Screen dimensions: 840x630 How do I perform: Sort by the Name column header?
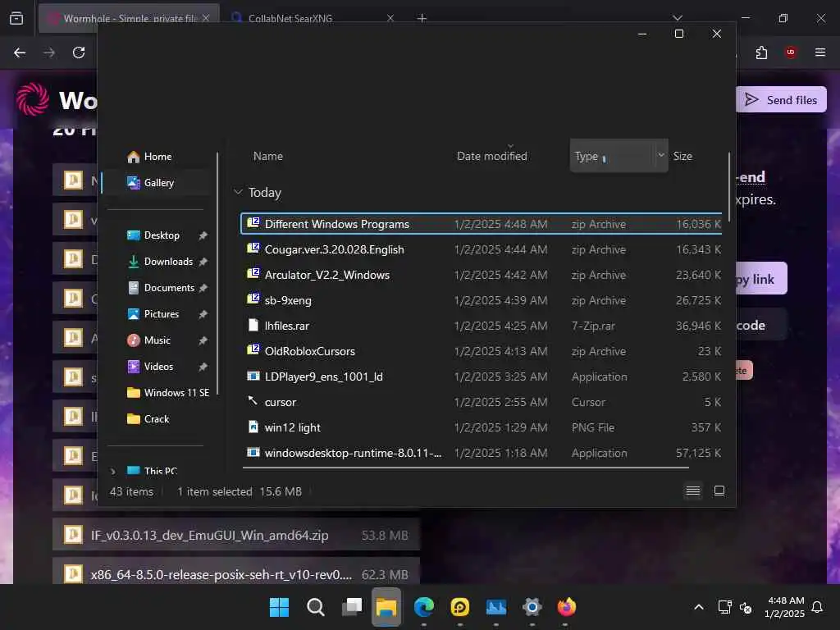click(268, 156)
